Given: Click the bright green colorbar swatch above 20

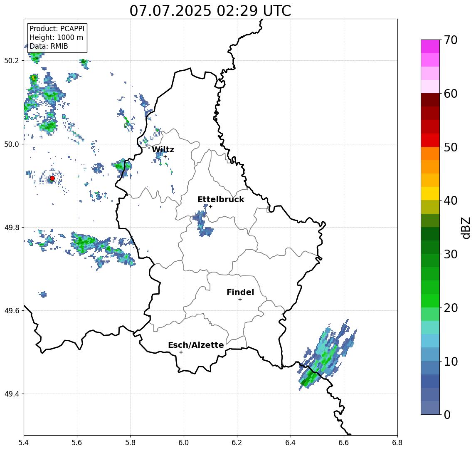Looking at the screenshot, I should (430, 300).
